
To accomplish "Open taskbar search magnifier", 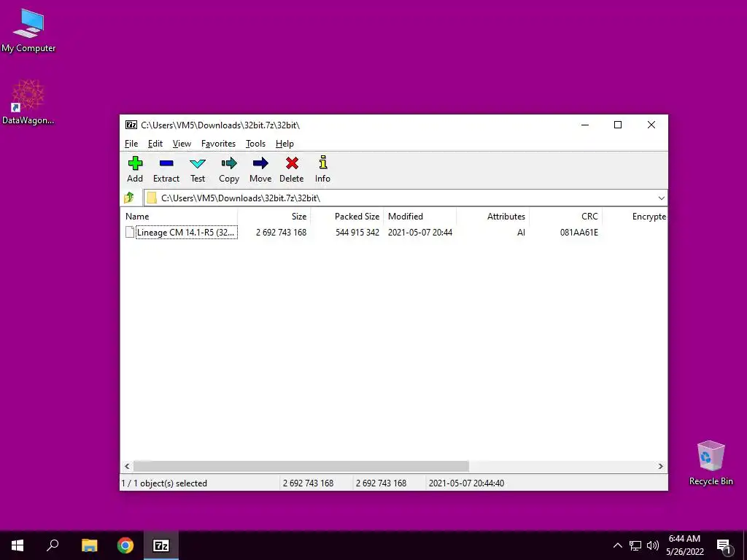I will point(53,545).
